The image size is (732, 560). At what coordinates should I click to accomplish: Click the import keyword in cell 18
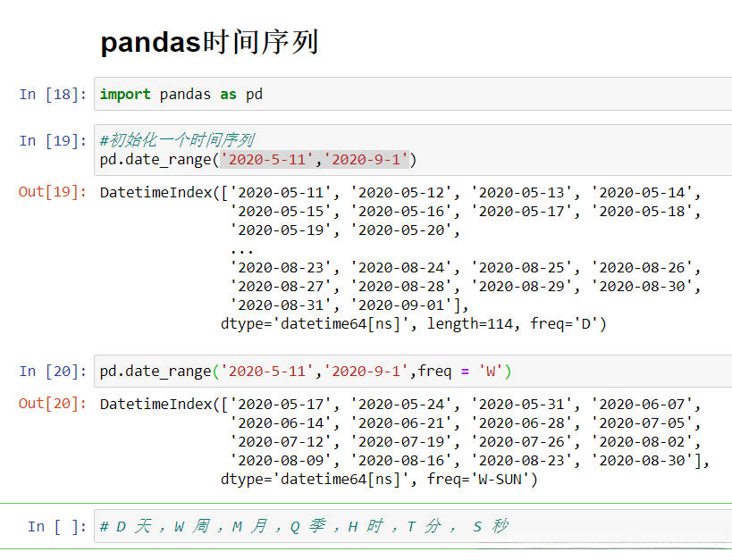125,95
